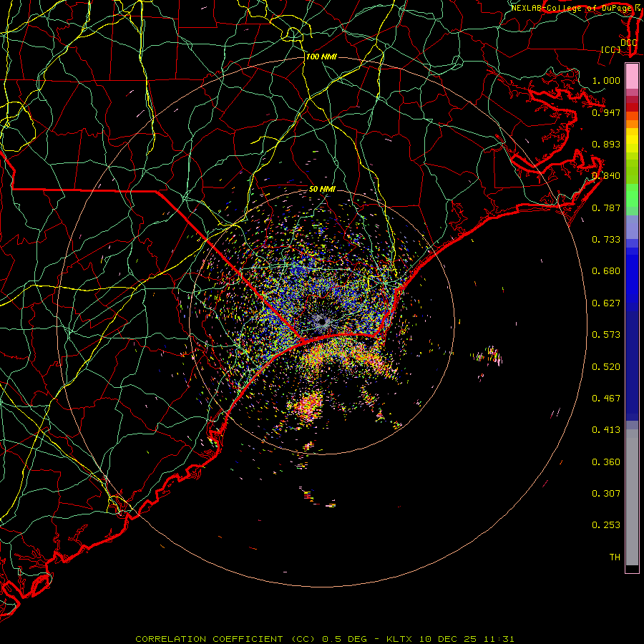Select the 0.520 legend value

pyautogui.click(x=606, y=367)
